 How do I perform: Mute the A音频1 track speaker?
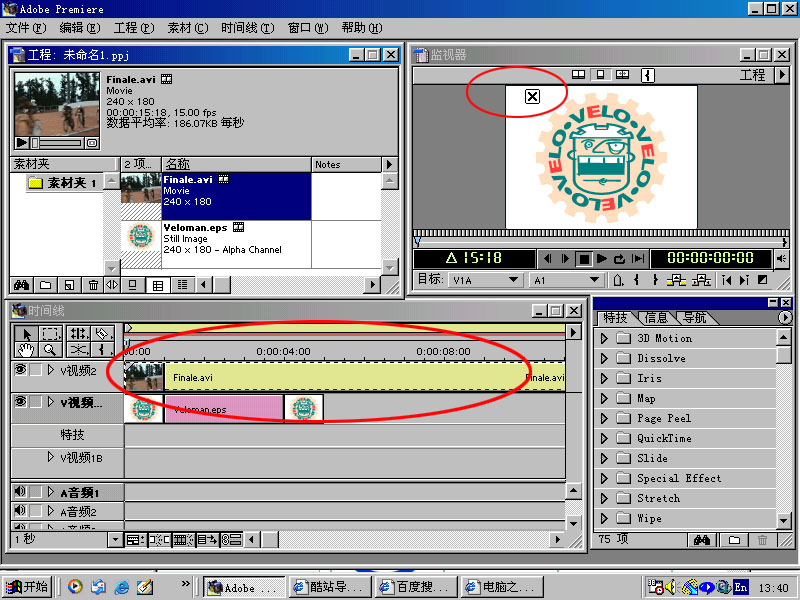[20, 491]
